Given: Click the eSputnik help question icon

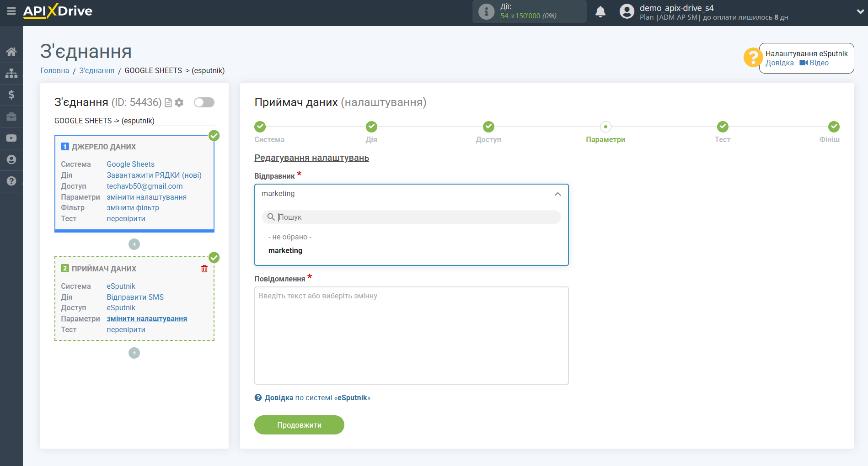Looking at the screenshot, I should point(258,398).
